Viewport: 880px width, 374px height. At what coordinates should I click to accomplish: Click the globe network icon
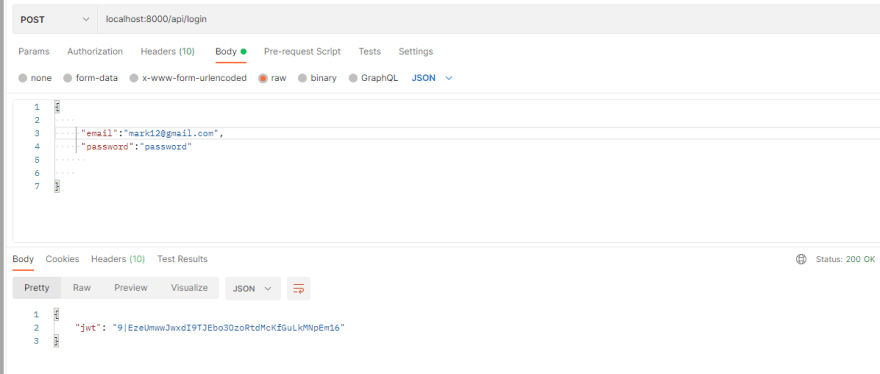pos(801,259)
